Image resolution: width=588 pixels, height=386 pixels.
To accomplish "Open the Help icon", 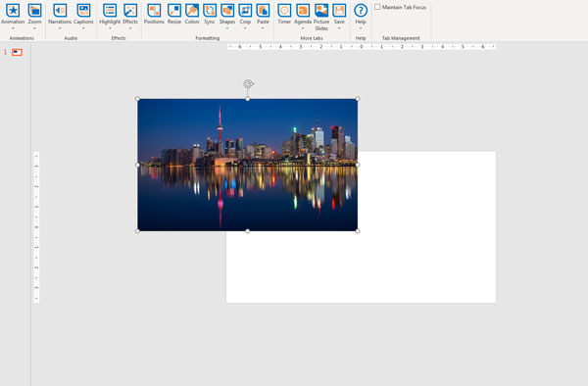I will click(x=361, y=10).
